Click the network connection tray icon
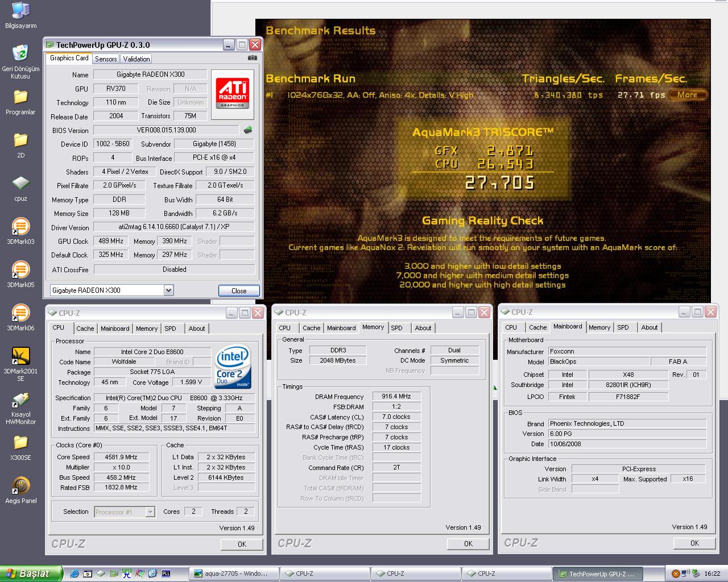The height and width of the screenshot is (582, 728). point(686,574)
